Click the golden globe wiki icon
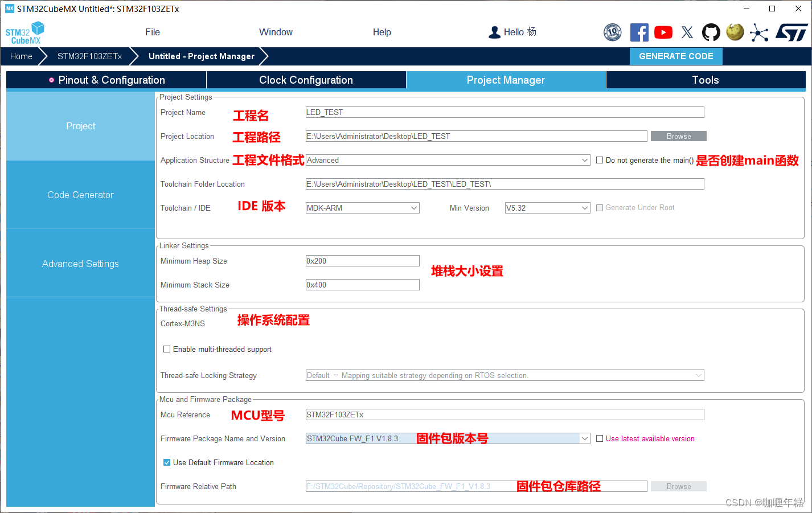This screenshot has width=812, height=513. (x=735, y=32)
